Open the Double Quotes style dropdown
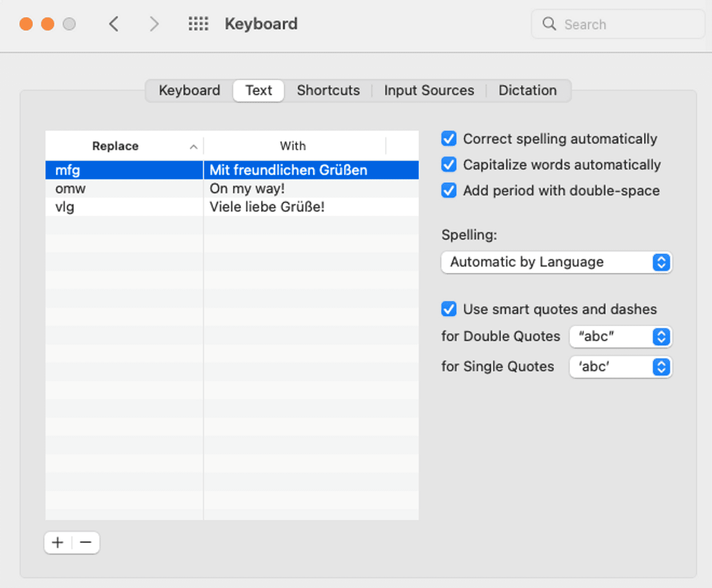 pos(621,337)
